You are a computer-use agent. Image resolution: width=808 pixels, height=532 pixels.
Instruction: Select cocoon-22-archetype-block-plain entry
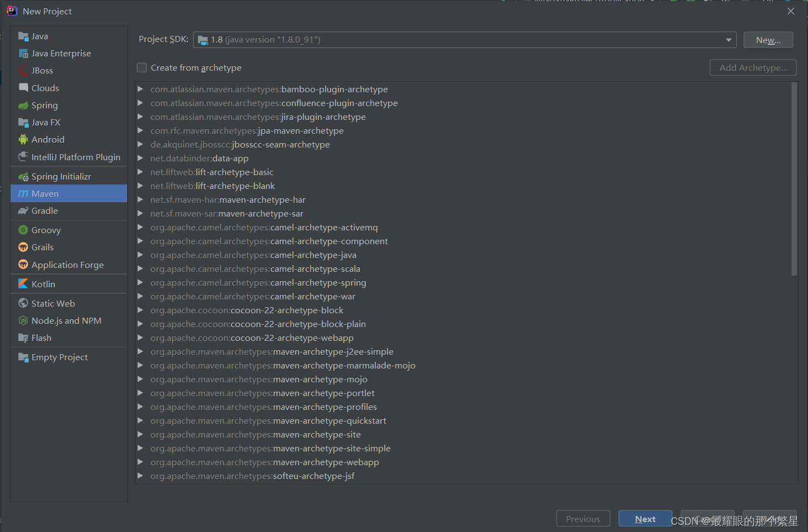[x=258, y=324]
